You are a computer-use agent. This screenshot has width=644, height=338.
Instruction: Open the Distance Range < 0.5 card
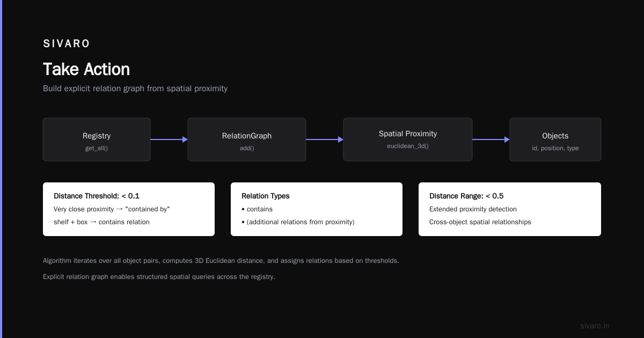pyautogui.click(x=510, y=209)
